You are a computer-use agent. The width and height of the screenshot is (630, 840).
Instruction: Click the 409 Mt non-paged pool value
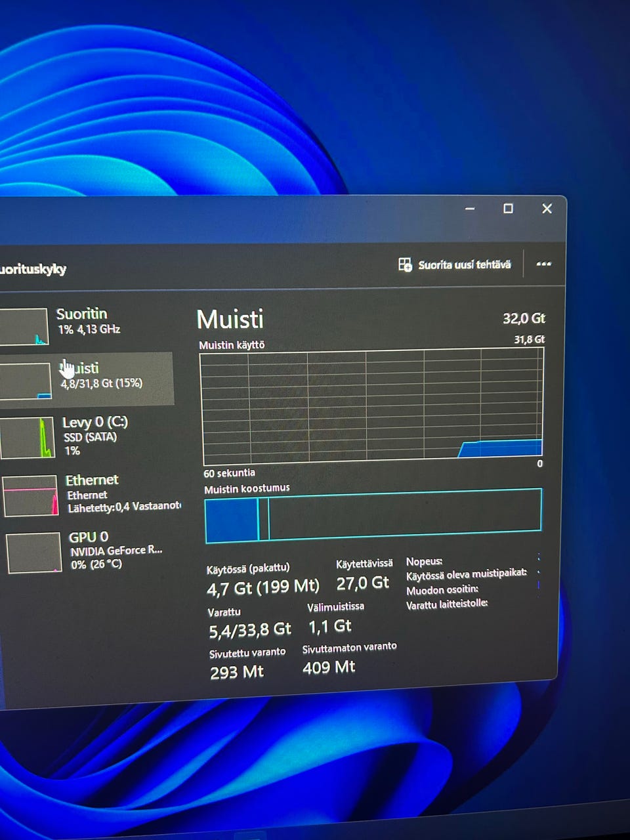point(329,667)
